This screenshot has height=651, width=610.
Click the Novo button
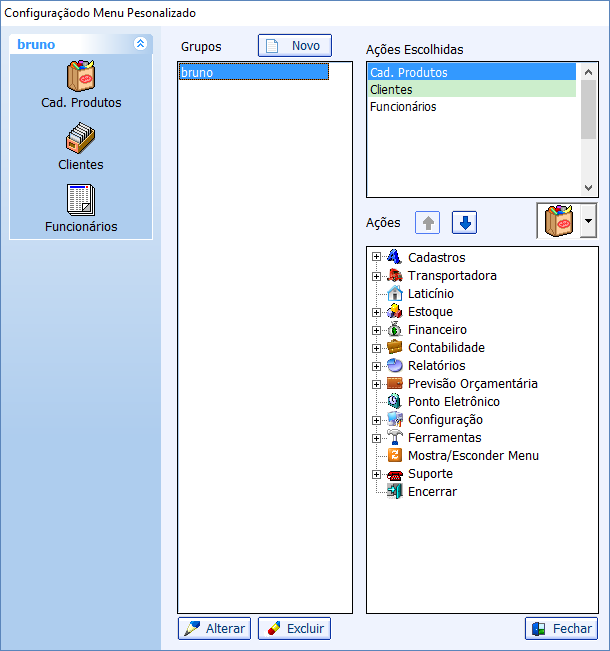294,46
